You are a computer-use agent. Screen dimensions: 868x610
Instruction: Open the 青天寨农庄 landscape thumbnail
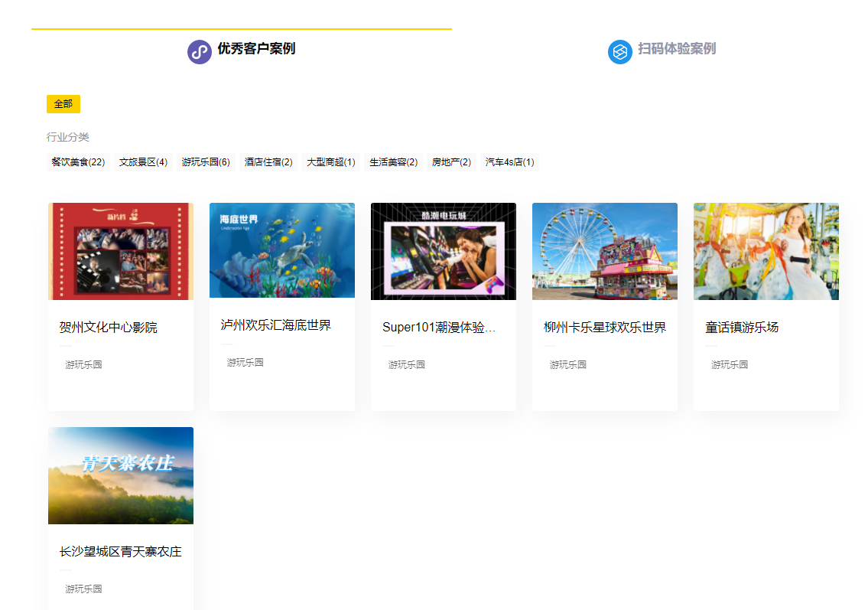(120, 475)
